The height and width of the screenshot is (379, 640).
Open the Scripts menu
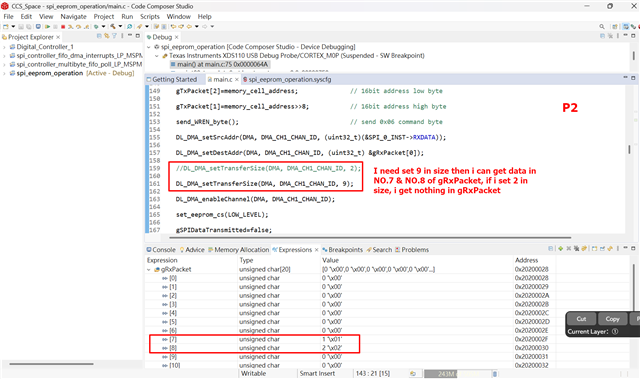tap(150, 17)
